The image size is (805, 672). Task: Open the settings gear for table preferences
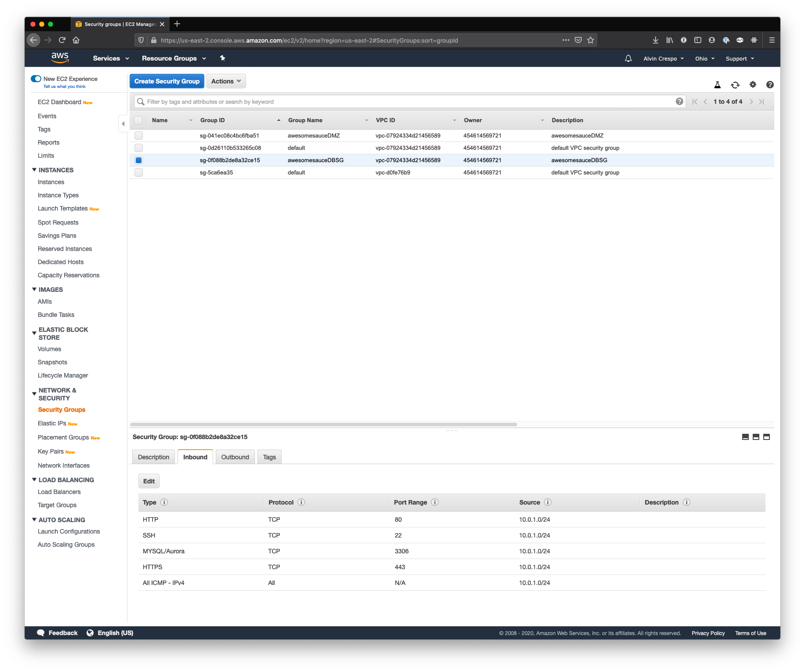pyautogui.click(x=753, y=84)
